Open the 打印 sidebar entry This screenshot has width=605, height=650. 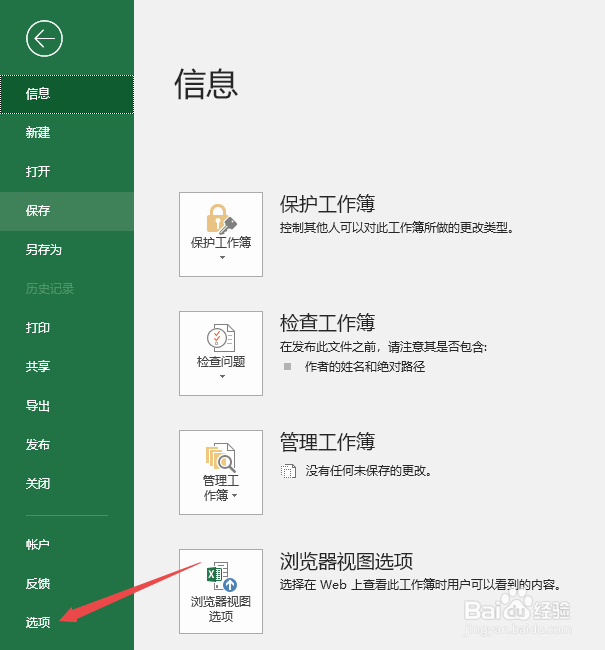[67, 328]
